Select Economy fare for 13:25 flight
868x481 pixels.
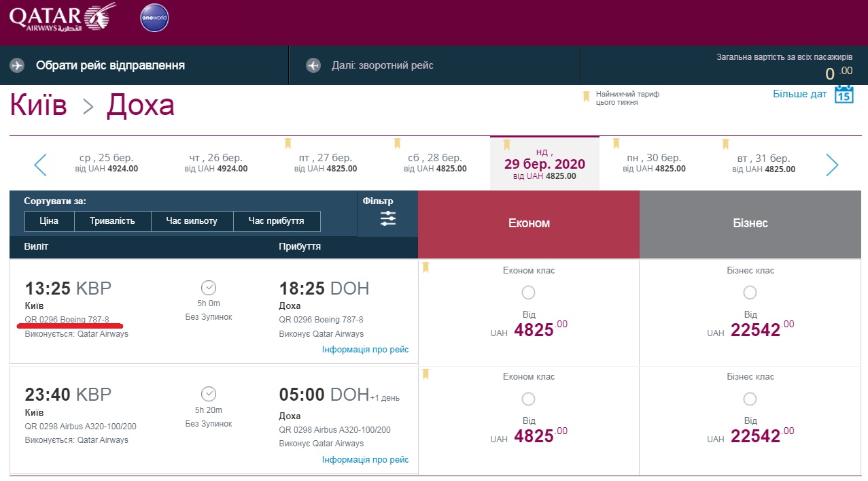point(528,293)
